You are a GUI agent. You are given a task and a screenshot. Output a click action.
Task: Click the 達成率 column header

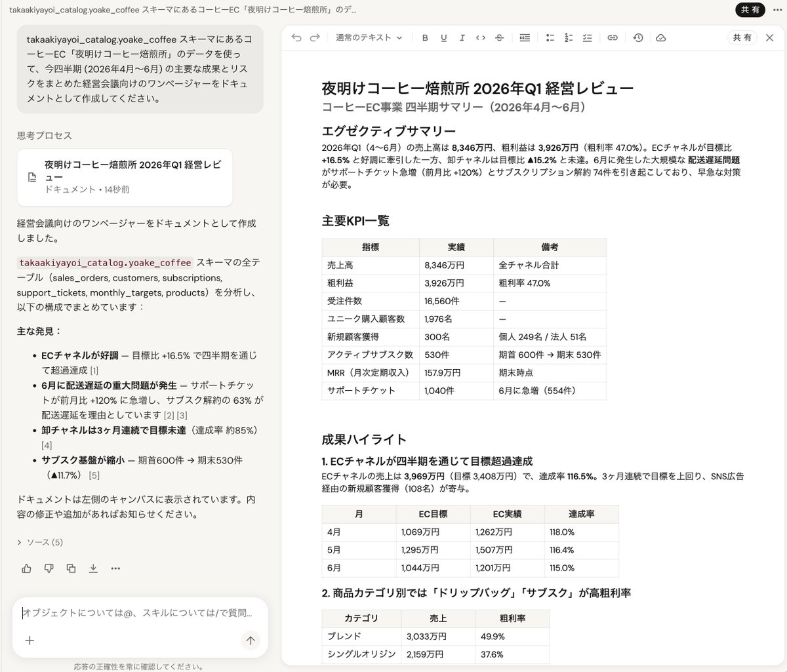click(x=581, y=514)
